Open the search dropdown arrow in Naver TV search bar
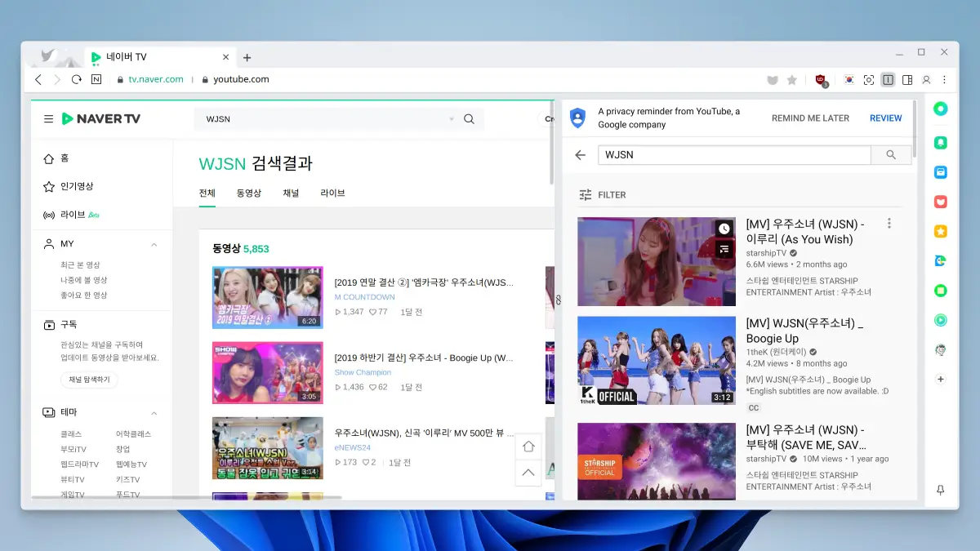Screen dimensions: 980x551 coord(452,118)
